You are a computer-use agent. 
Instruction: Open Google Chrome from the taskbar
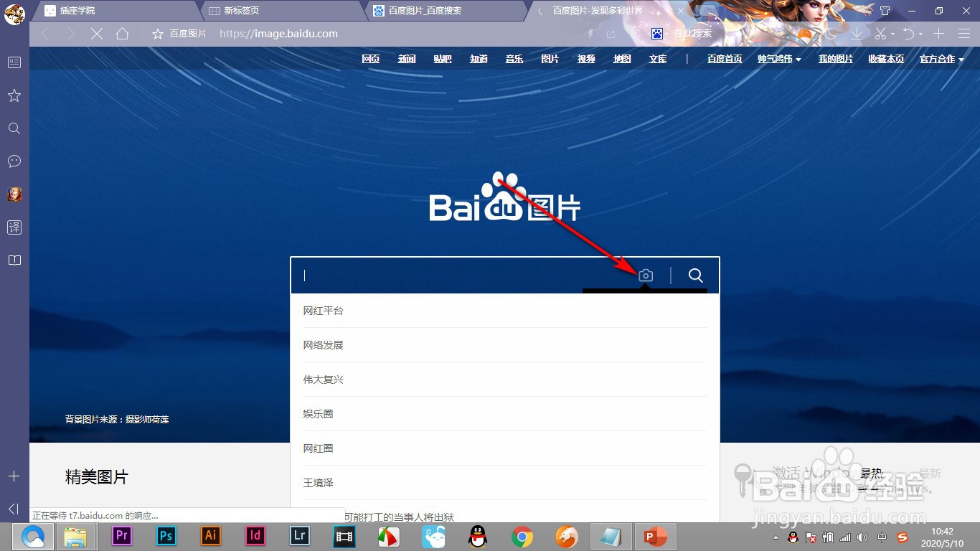(x=522, y=537)
